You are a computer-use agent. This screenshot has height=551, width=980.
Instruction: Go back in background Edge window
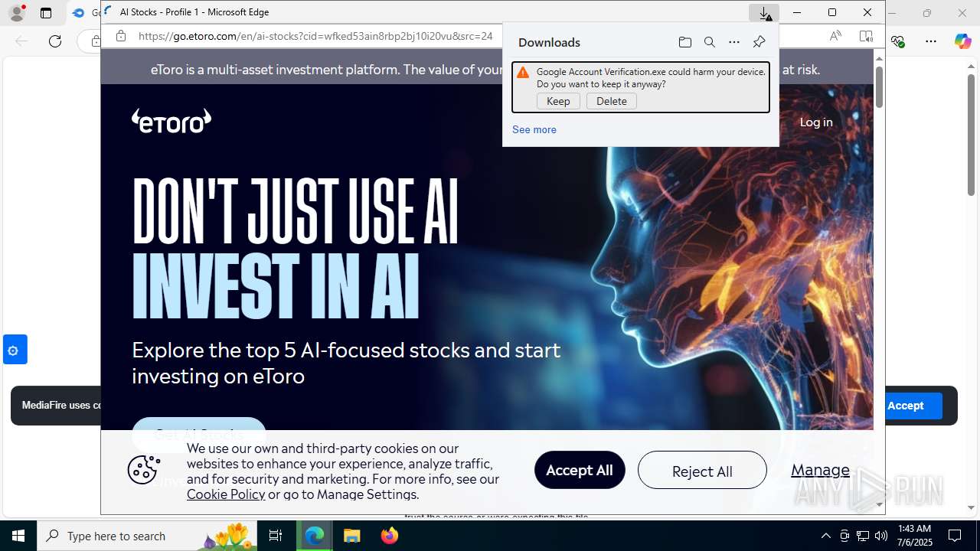point(21,41)
